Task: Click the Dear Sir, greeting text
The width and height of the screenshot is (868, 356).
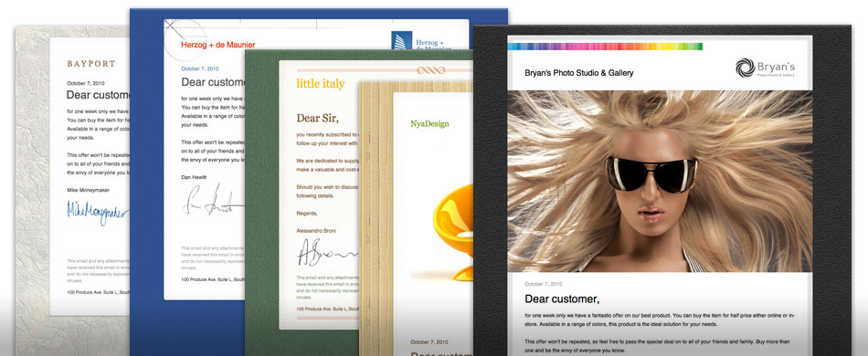Action: [x=318, y=119]
